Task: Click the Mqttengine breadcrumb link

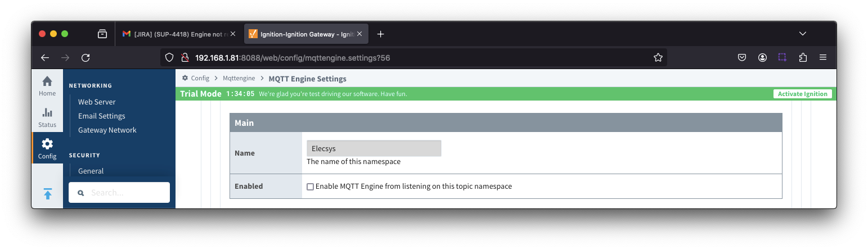Action: (239, 78)
